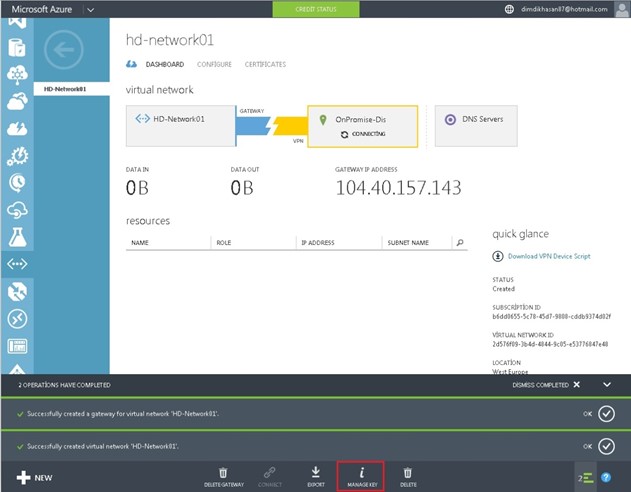Open the machine learning flask icon
The width and height of the screenshot is (631, 492).
coord(17,237)
